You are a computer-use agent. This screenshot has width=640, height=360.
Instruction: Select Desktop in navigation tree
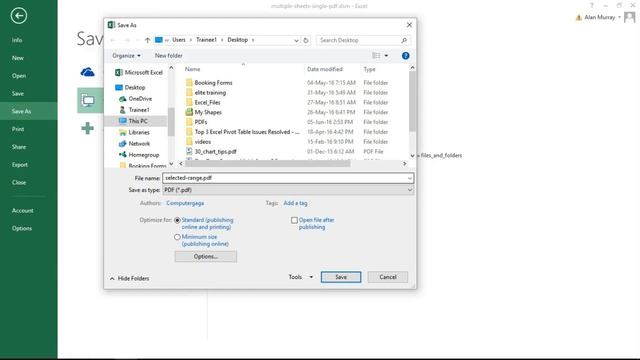pyautogui.click(x=130, y=87)
